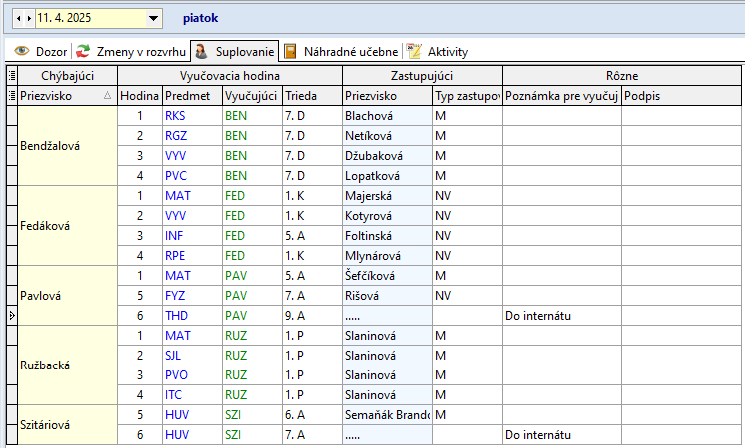Click the book icon of Náhradné učebne

click(290, 51)
